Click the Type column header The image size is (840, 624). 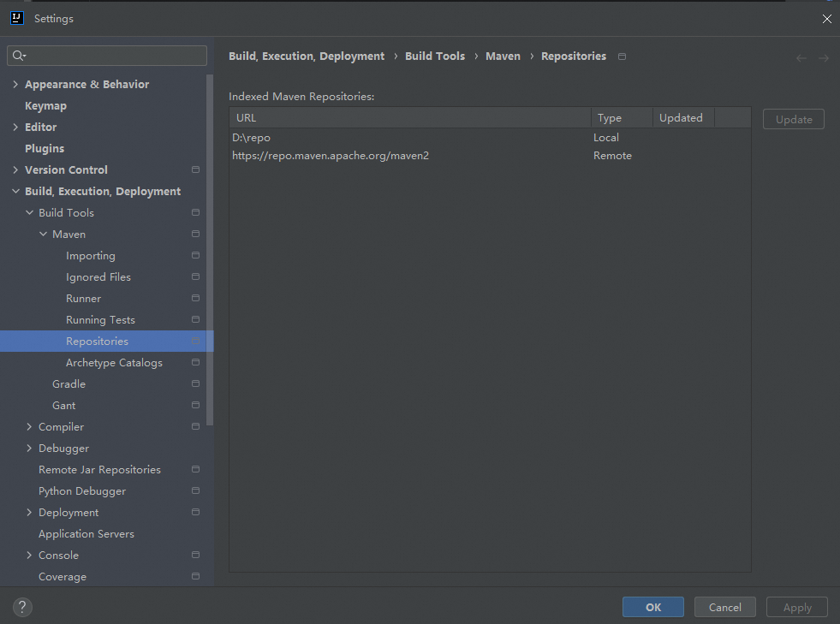622,118
